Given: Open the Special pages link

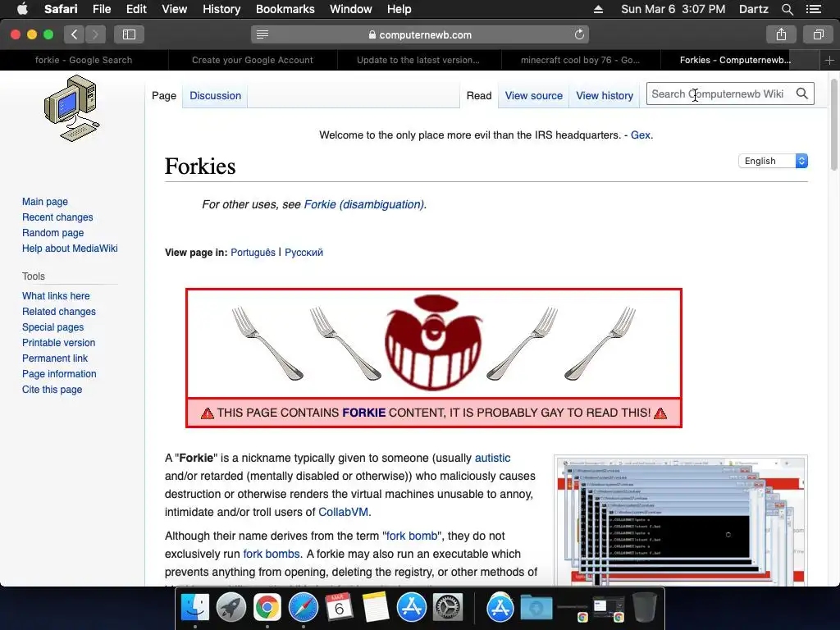Looking at the screenshot, I should pyautogui.click(x=52, y=326).
